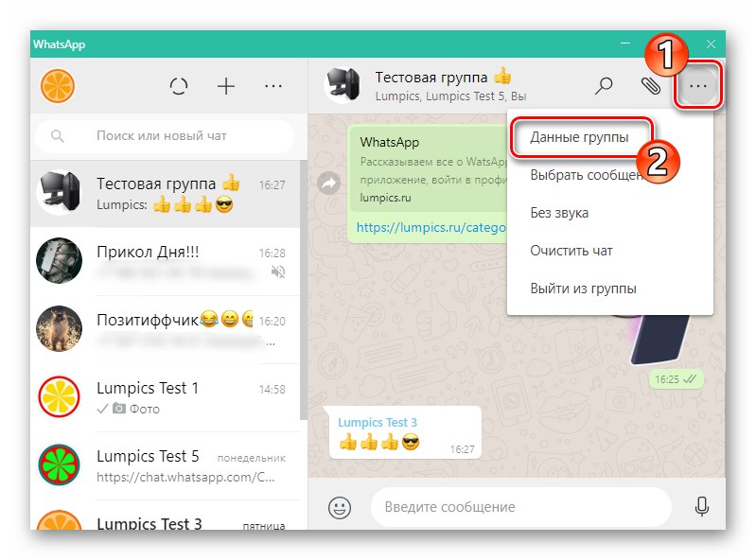Screen dimensions: 756x560
Task: Open the Lumpics Test 1 chat
Action: [165, 397]
